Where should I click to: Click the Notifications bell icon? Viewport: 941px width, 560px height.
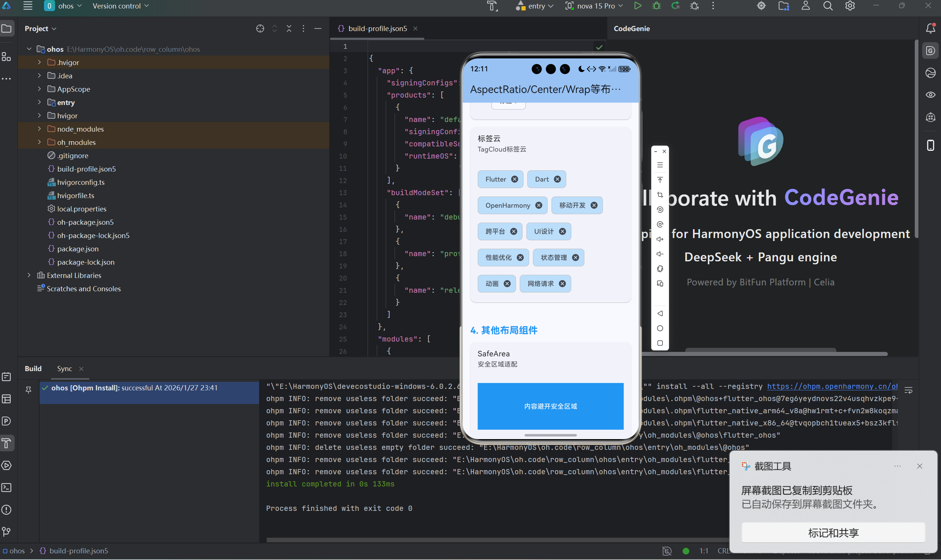coord(930,28)
